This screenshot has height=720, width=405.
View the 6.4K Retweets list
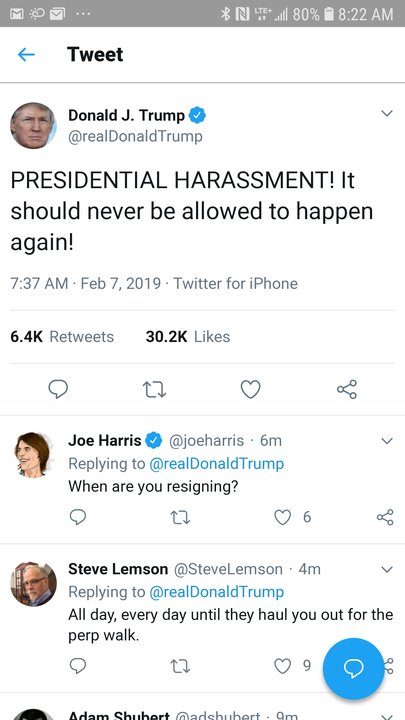tap(62, 337)
